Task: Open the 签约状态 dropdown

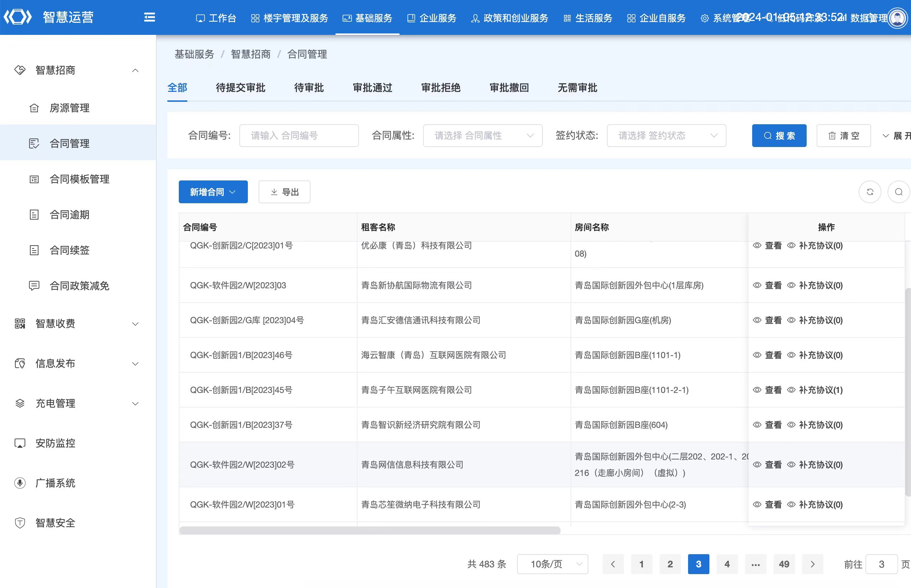Action: coord(666,136)
